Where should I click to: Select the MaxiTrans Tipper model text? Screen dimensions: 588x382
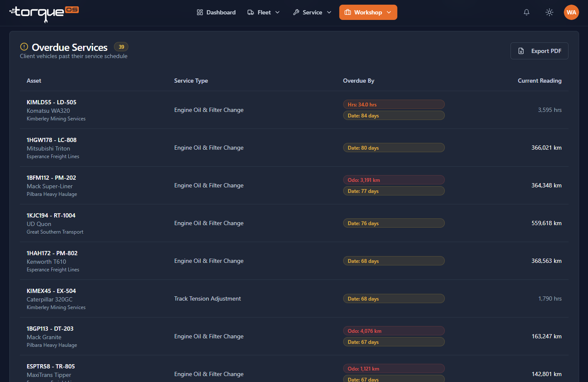click(x=49, y=375)
